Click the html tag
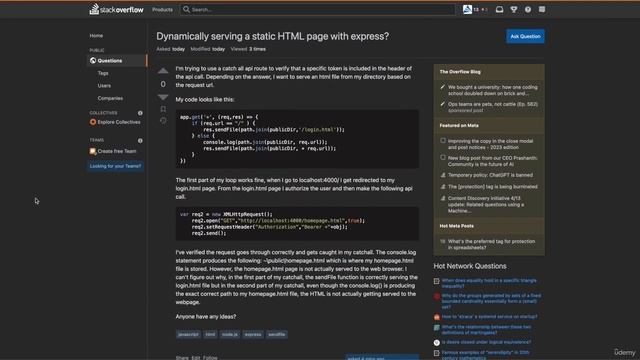The height and width of the screenshot is (360, 640). point(210,334)
